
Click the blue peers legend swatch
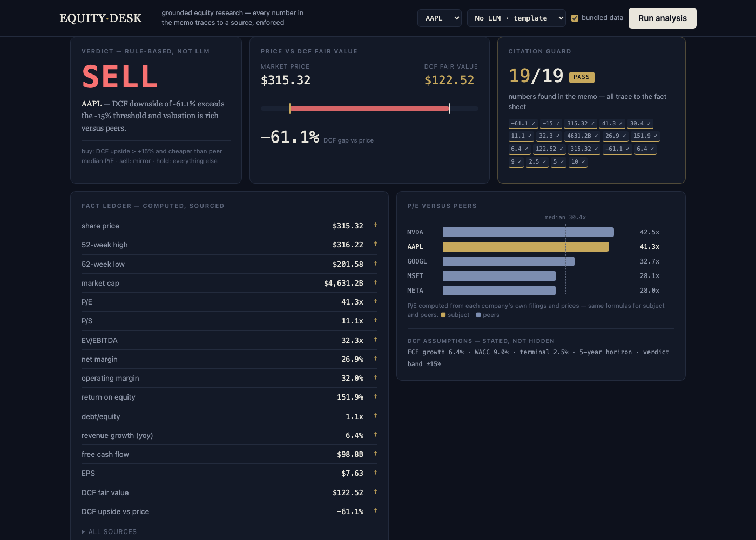pos(478,315)
